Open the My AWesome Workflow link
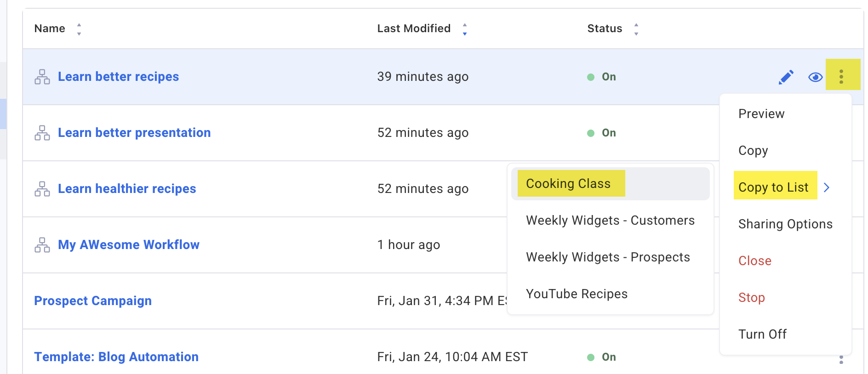 [129, 245]
